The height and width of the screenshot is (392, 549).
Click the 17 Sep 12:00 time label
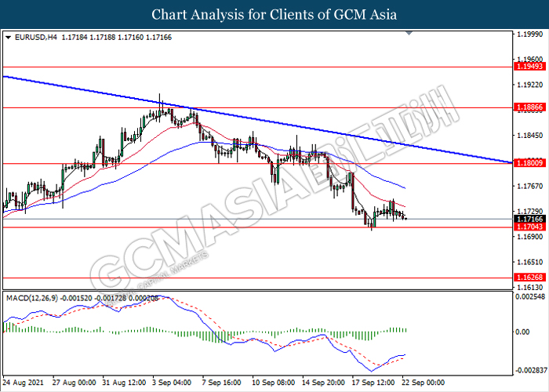pyautogui.click(x=373, y=383)
